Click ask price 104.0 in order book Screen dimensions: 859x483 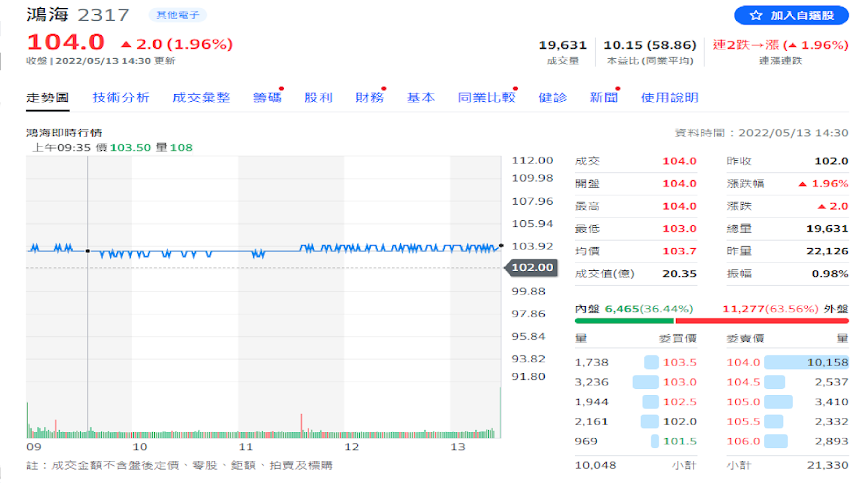tap(743, 363)
